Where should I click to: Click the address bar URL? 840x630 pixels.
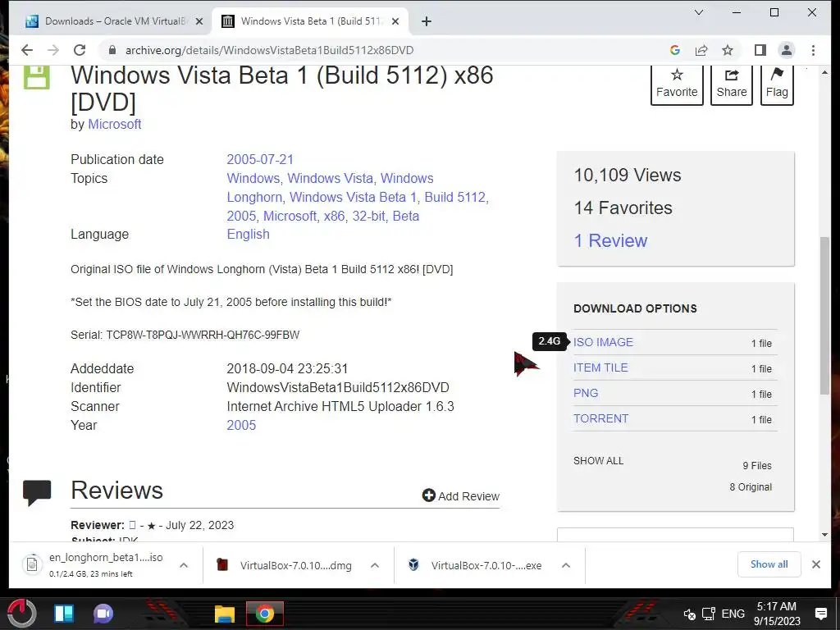tap(269, 50)
